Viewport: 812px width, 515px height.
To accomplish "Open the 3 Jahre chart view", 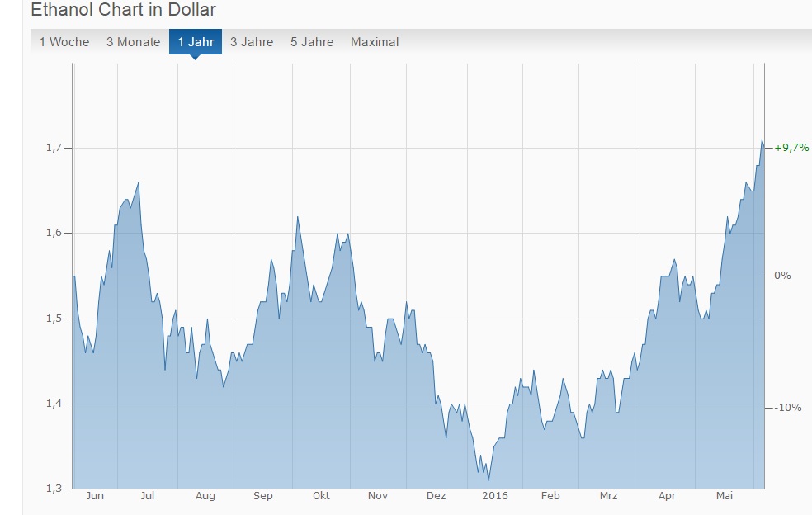I will click(252, 42).
